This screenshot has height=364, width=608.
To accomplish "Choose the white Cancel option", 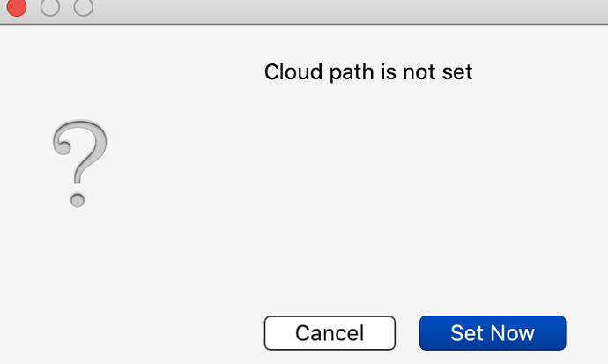I will pos(330,333).
